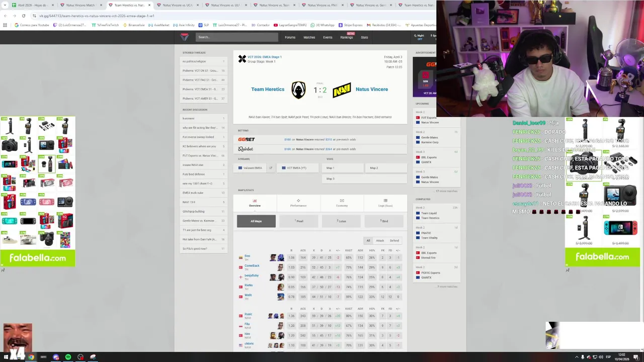The height and width of the screenshot is (362, 644).
Task: Toggle the Night mode switch
Action: pyautogui.click(x=419, y=37)
